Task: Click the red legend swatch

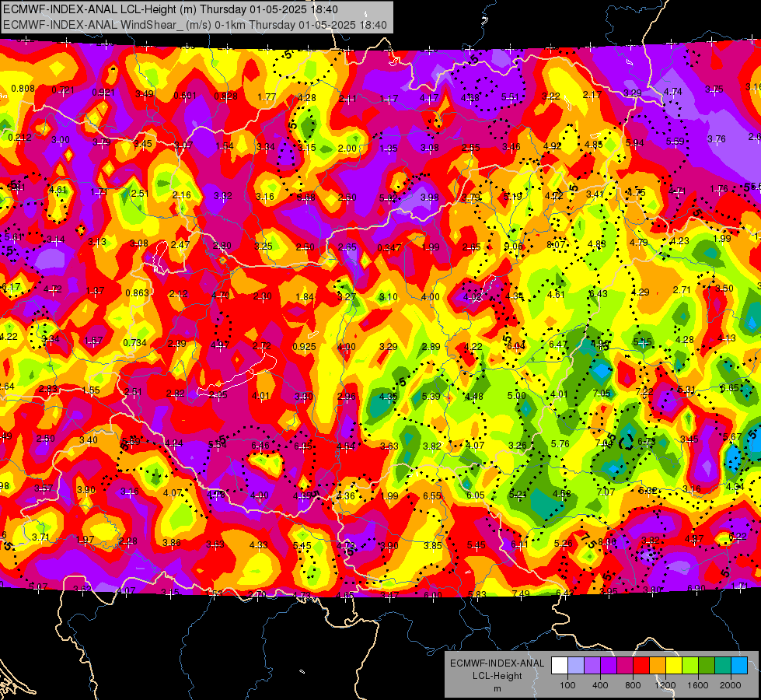Action: click(641, 666)
